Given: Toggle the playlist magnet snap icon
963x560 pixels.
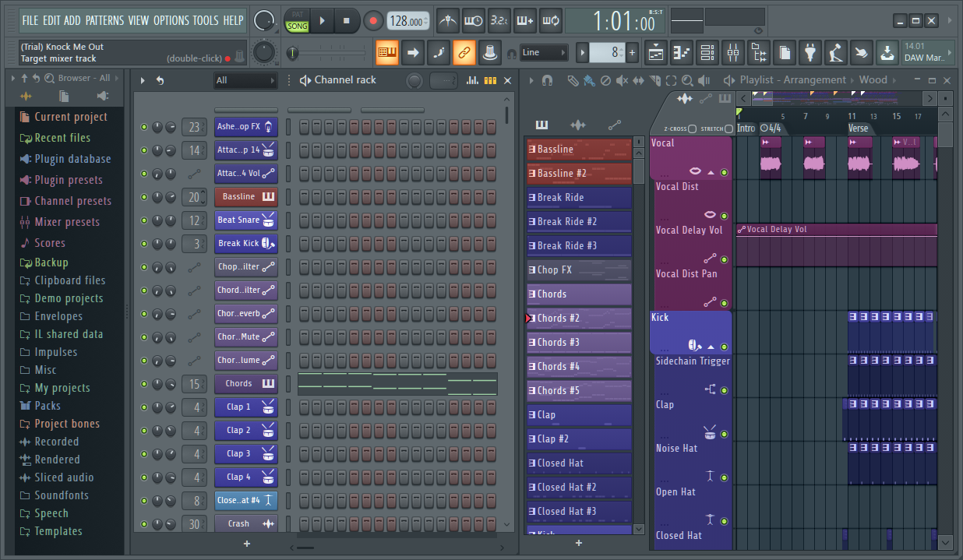Looking at the screenshot, I should click(548, 80).
